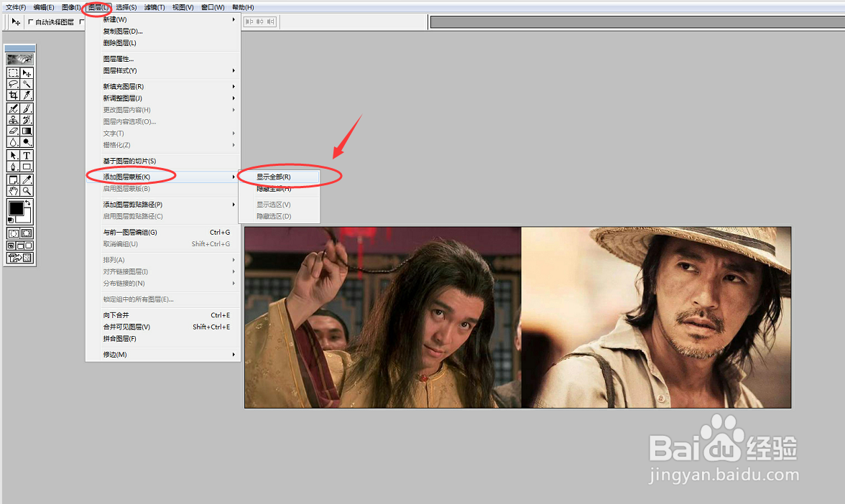845x504 pixels.
Task: Expand the 添加图层蒙版(K) submenu
Action: pyautogui.click(x=162, y=177)
